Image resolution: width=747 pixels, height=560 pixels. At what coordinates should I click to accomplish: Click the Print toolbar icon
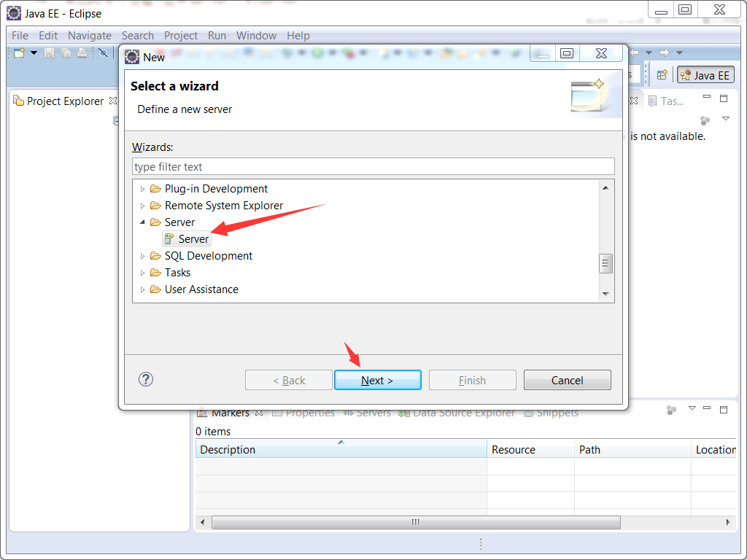click(82, 52)
